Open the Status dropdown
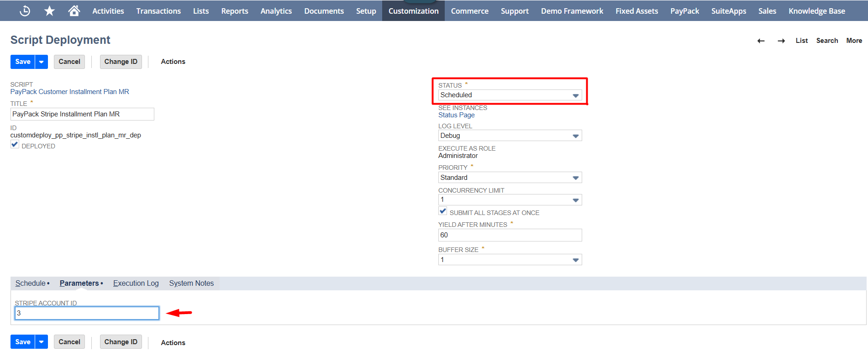The image size is (868, 362). tap(510, 95)
